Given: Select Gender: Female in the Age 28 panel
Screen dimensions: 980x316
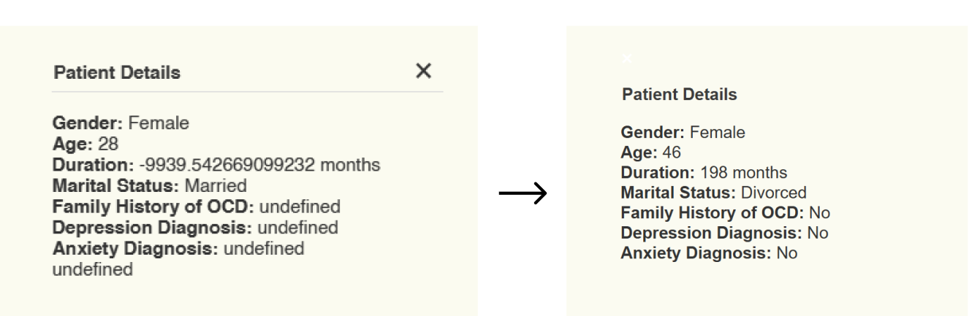Looking at the screenshot, I should click(121, 123).
